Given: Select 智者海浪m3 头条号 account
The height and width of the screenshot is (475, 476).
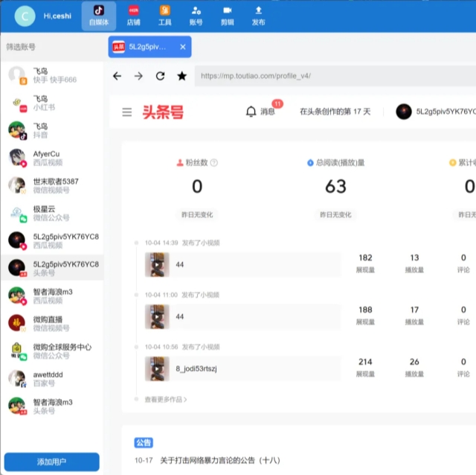Looking at the screenshot, I should pos(51,407).
